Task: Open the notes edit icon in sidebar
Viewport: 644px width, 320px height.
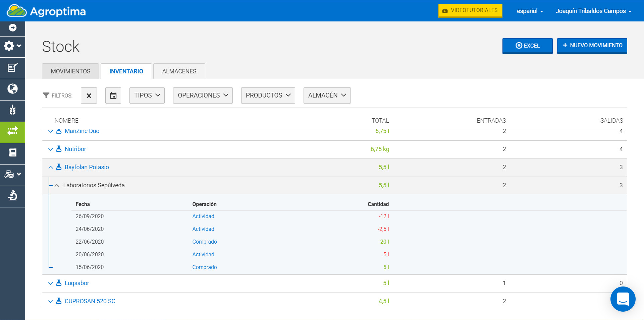Action: click(x=12, y=68)
